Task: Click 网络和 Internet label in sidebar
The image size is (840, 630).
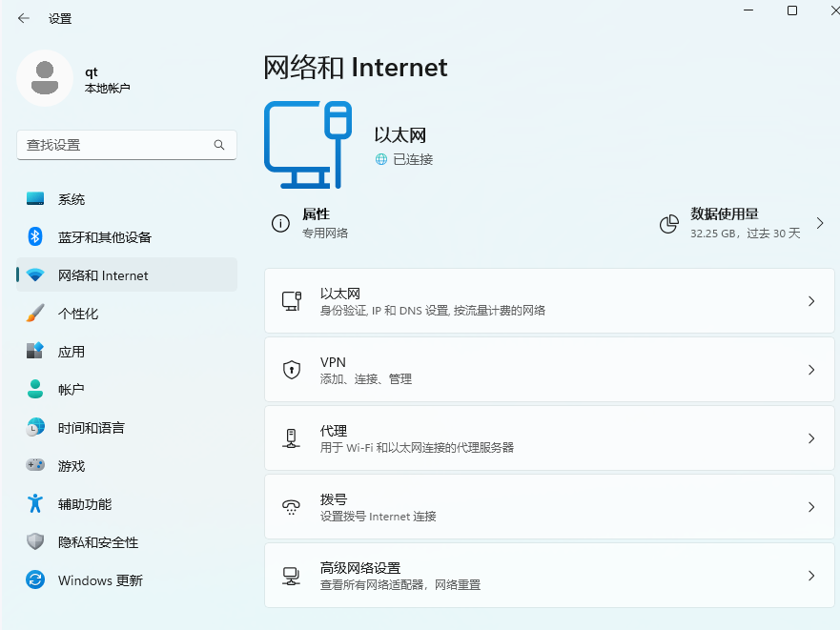Action: pyautogui.click(x=103, y=275)
